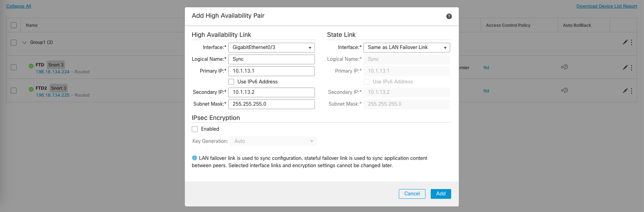Click the Cancel button

[x=412, y=194]
